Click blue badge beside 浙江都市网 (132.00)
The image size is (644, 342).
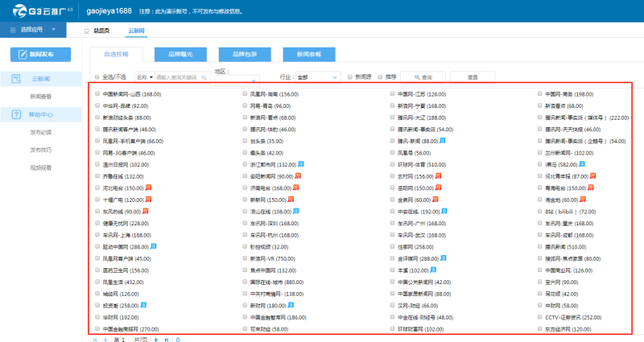click(x=300, y=164)
